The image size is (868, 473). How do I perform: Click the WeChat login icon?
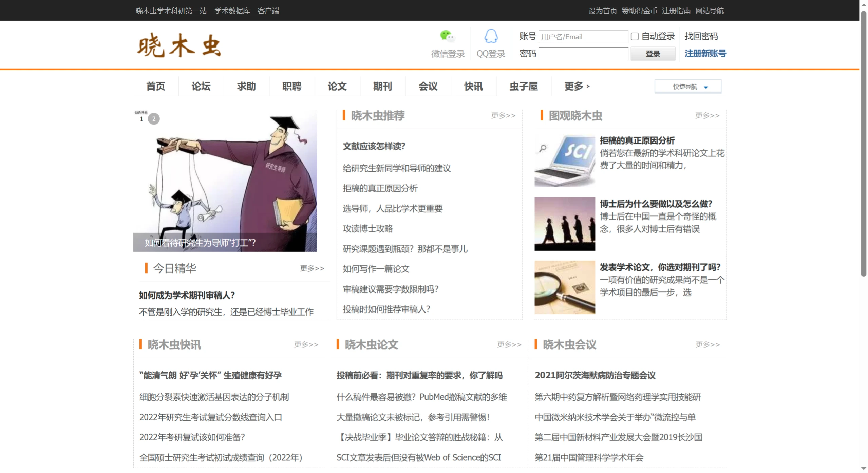[x=447, y=36]
